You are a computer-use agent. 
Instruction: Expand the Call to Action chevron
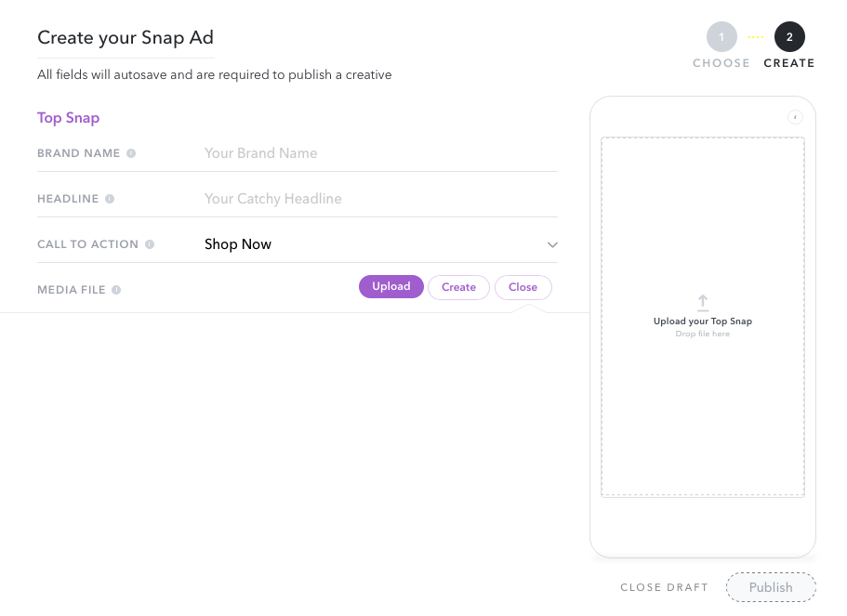tap(552, 244)
